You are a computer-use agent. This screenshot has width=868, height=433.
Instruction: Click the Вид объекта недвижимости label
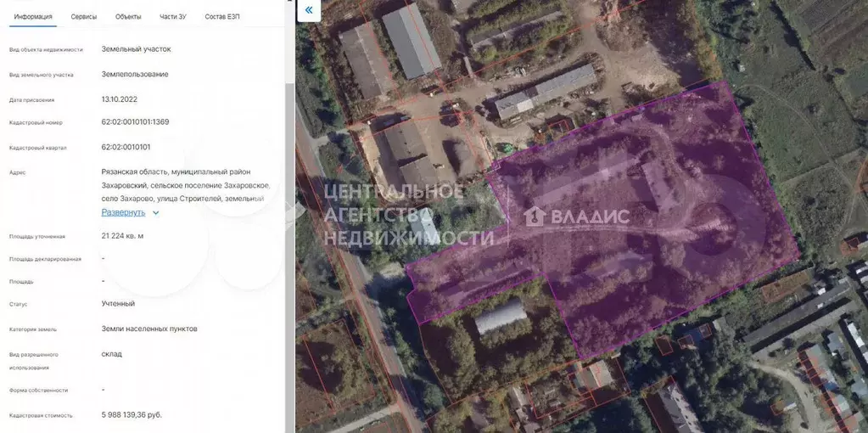(x=46, y=50)
